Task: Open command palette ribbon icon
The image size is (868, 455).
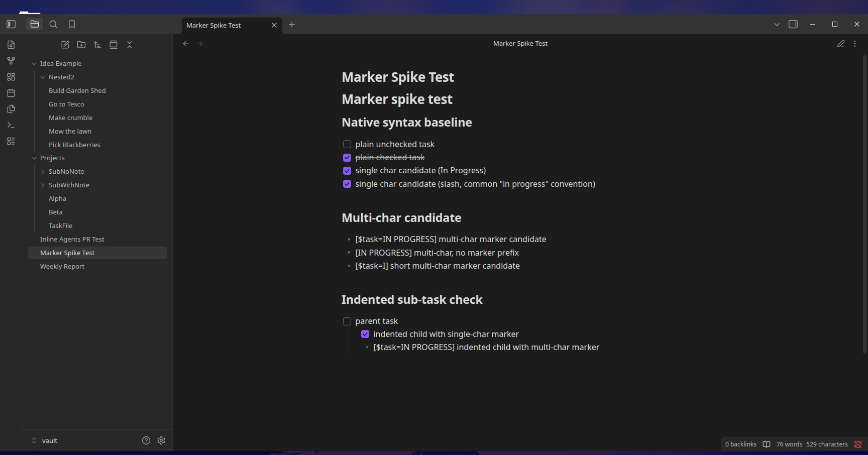Action: pyautogui.click(x=11, y=125)
